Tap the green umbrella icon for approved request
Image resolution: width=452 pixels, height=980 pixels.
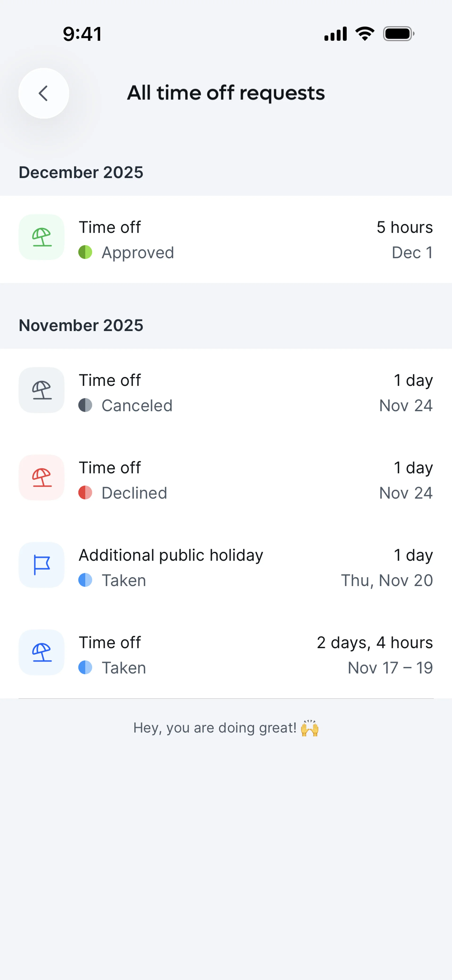42,237
